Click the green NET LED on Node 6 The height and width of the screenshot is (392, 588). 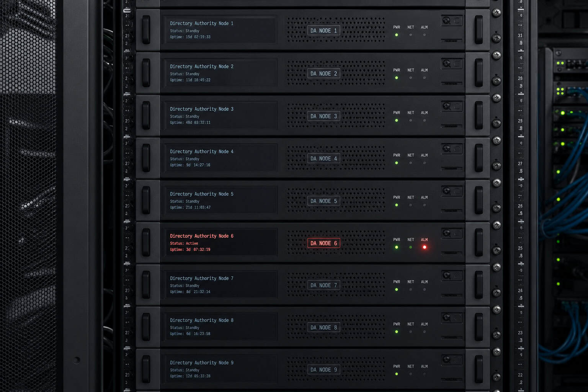coord(411,247)
